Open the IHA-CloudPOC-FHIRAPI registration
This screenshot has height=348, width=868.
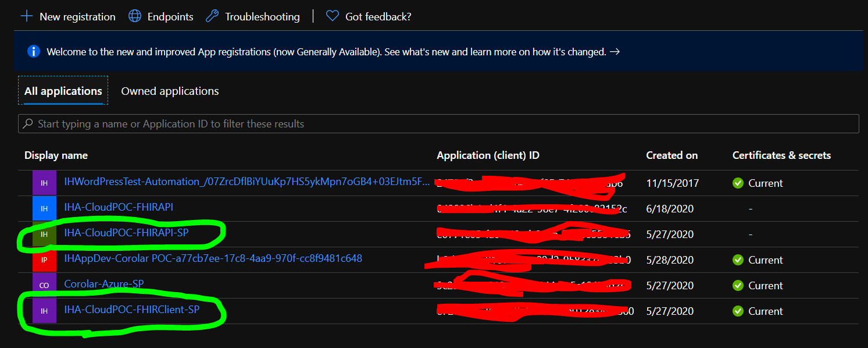pos(119,208)
